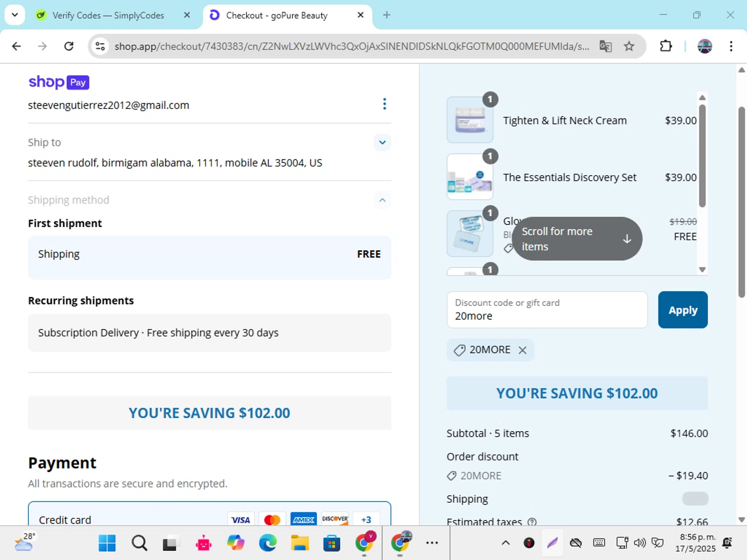This screenshot has width=747, height=560.
Task: Open a new browser tab
Action: [386, 15]
